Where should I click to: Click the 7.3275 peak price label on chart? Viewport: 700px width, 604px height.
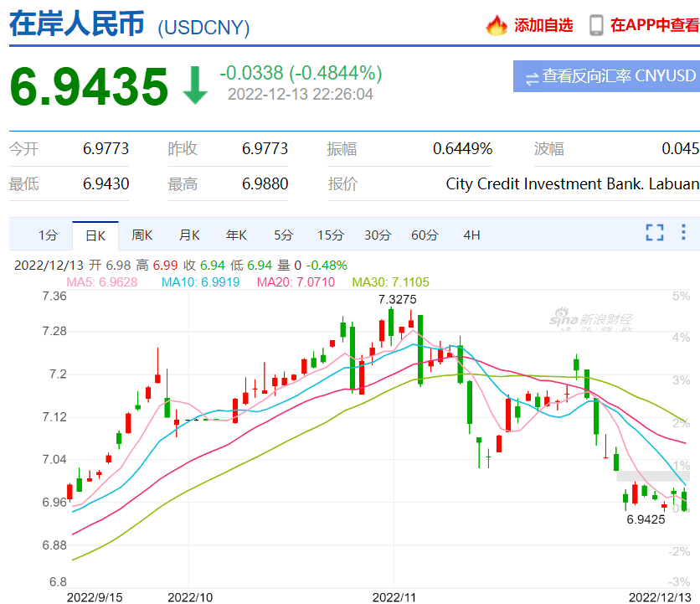398,299
